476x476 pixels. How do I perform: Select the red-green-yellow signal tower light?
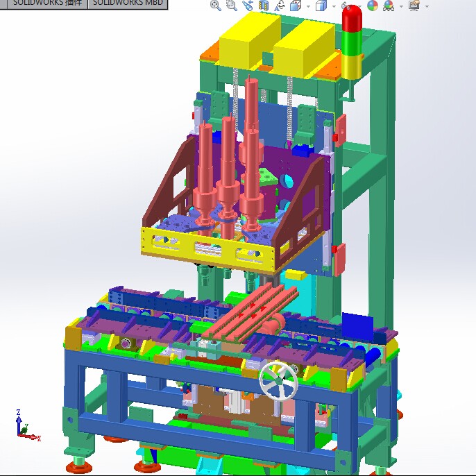tap(352, 44)
